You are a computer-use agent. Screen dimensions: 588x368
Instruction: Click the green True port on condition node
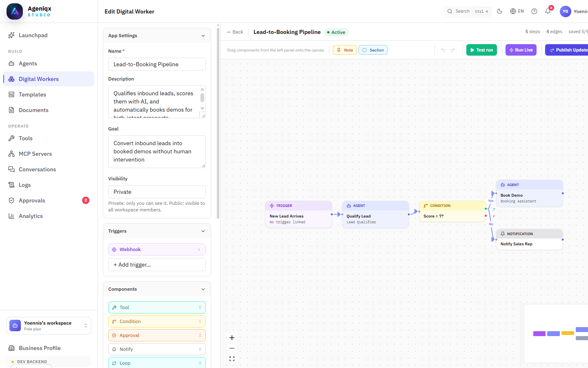pos(486,209)
